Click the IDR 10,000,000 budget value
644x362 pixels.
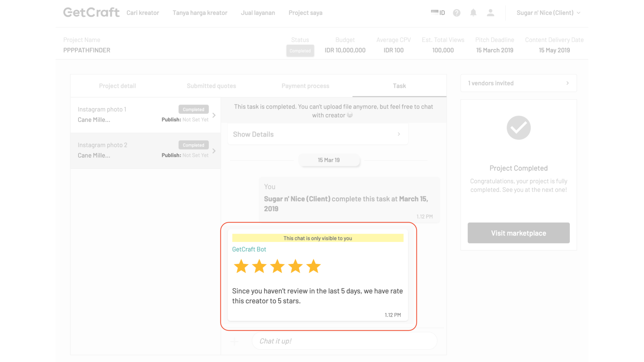(345, 50)
